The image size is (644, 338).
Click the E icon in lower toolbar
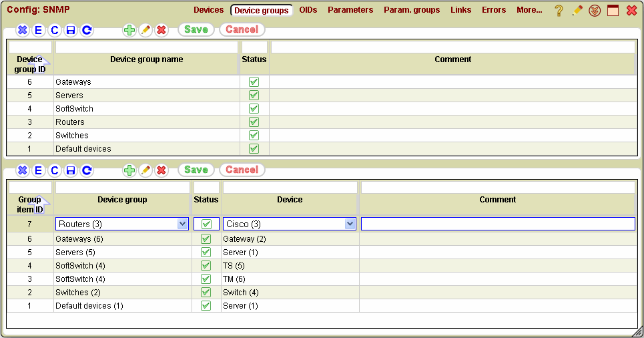(39, 170)
